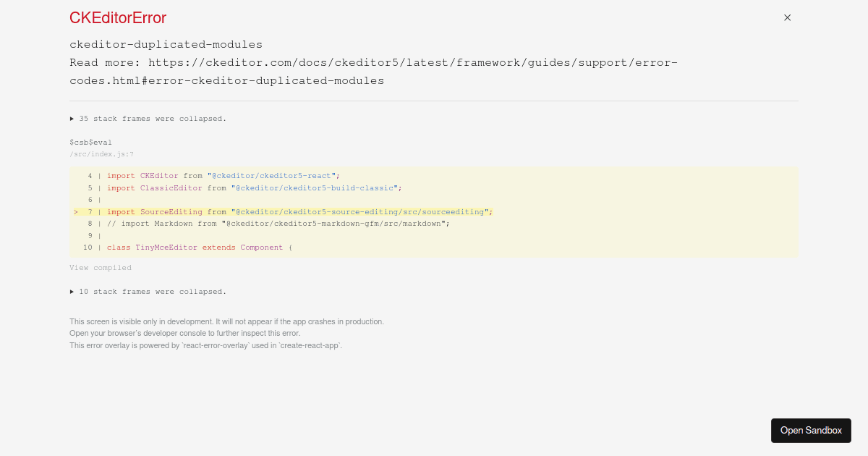Select the CKEditorError heading
Image resolution: width=868 pixels, height=456 pixels.
tap(118, 17)
